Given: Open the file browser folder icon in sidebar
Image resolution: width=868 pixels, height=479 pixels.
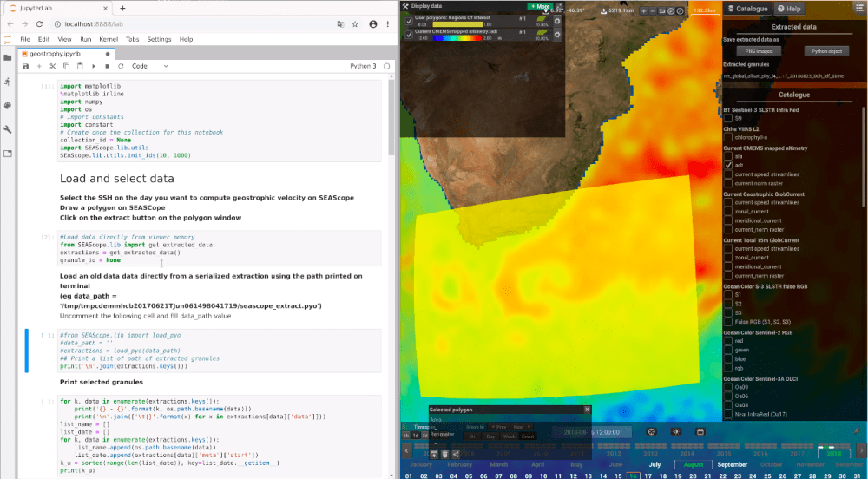Looking at the screenshot, I should [7, 57].
